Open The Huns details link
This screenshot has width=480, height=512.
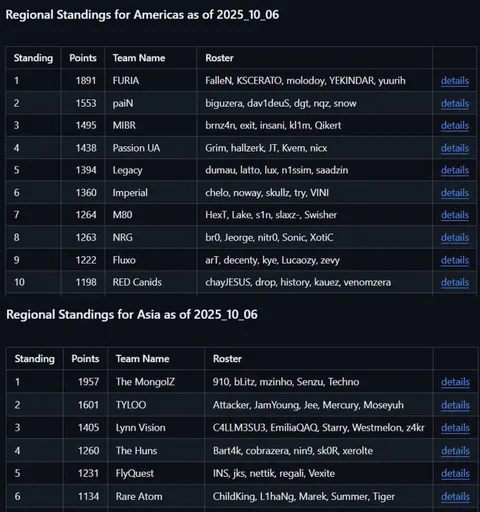(x=455, y=451)
